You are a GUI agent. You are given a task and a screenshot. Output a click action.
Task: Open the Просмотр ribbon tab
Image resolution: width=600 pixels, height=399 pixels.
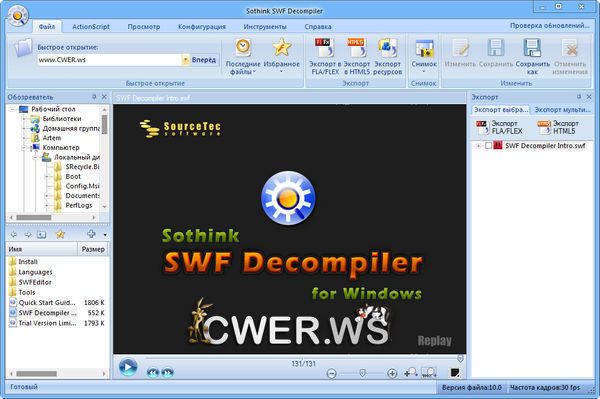(x=144, y=26)
